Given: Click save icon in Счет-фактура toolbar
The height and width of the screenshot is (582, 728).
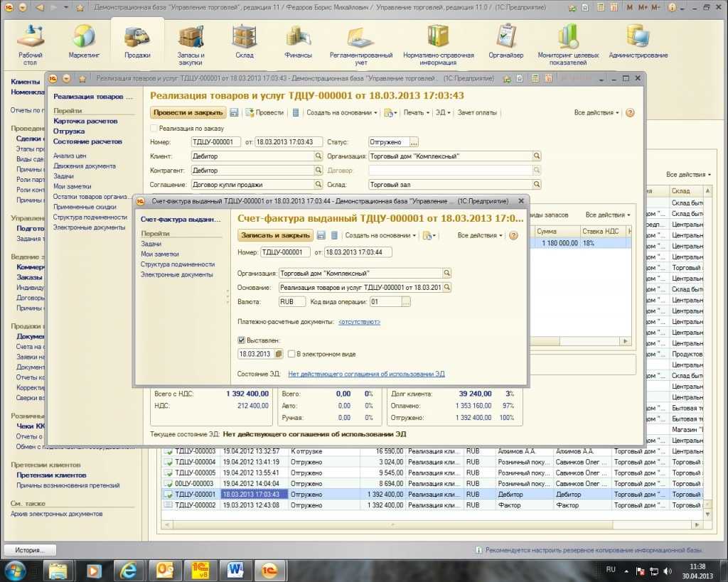Looking at the screenshot, I should tap(321, 235).
